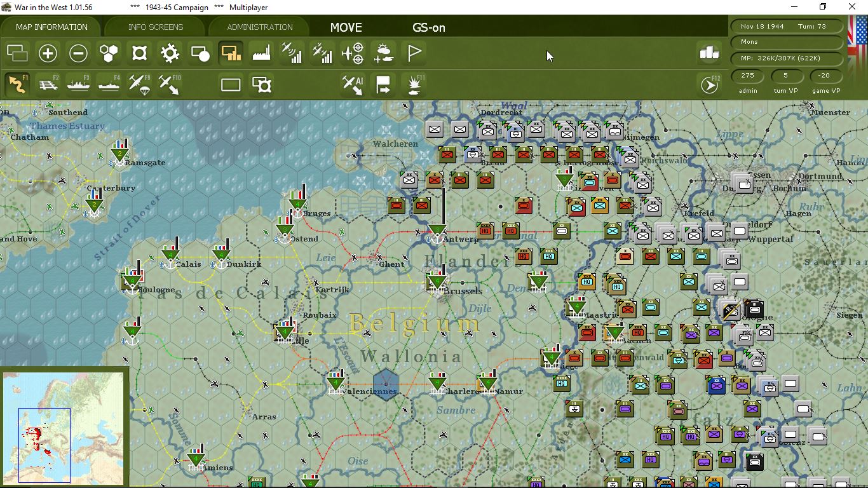Click the empty rectangle counter icon
Viewport: 868px width, 488px height.
[x=231, y=85]
